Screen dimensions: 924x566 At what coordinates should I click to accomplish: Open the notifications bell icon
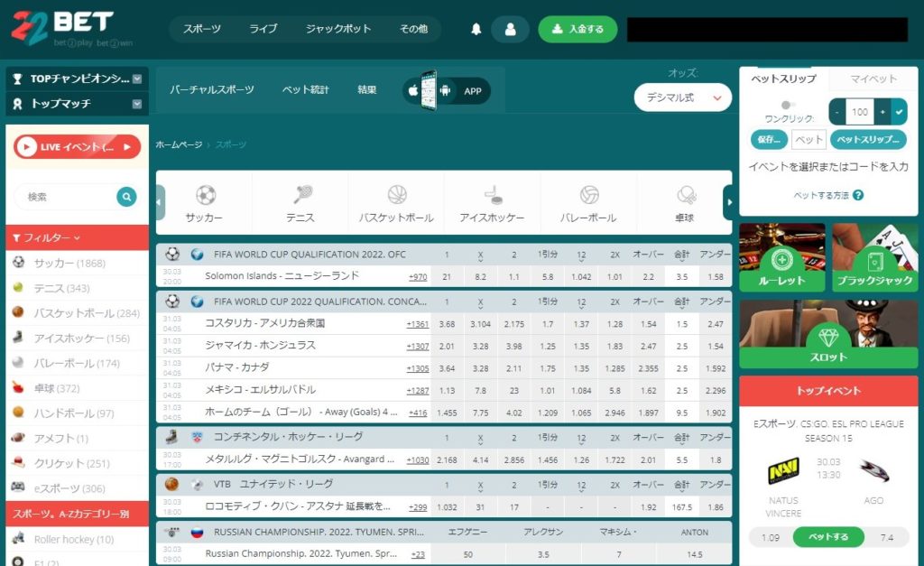476,29
